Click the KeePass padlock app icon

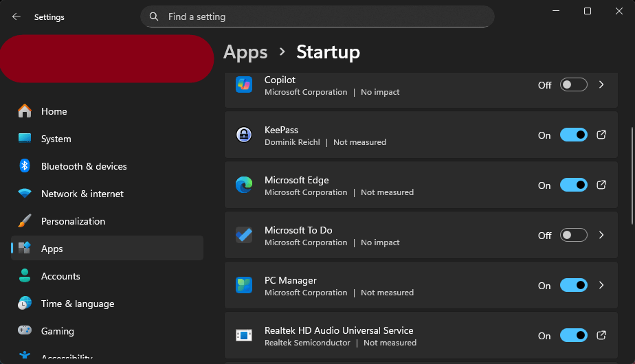(x=244, y=135)
